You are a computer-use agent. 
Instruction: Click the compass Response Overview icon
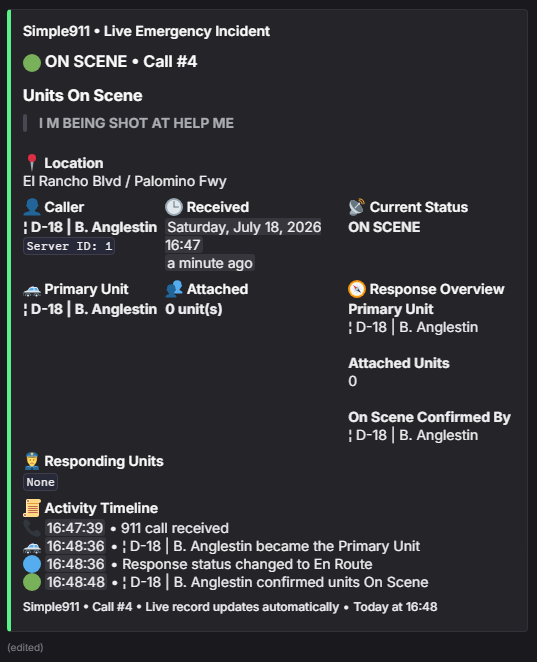pyautogui.click(x=357, y=289)
